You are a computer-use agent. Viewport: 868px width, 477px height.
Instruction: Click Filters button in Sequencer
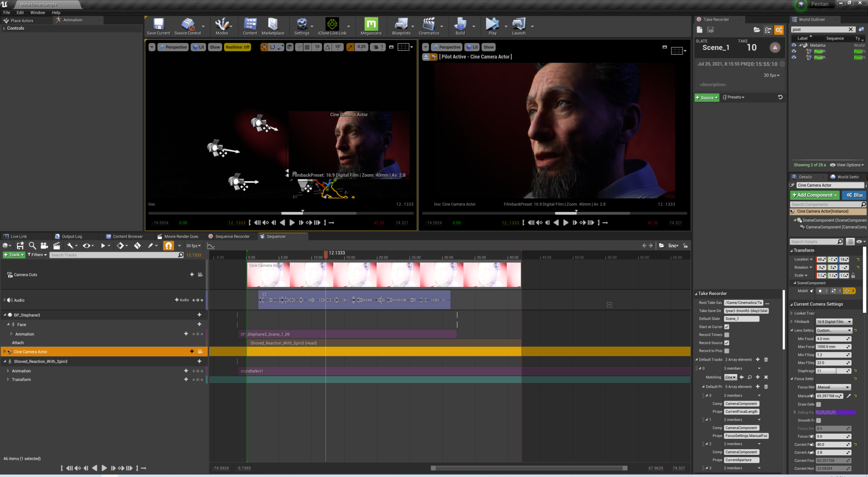tap(37, 255)
